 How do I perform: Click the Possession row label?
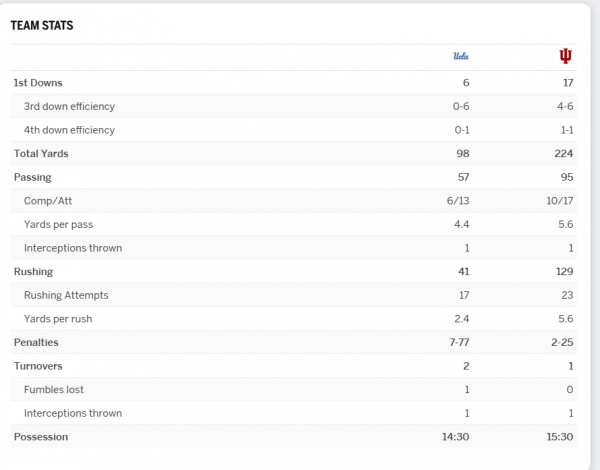click(40, 437)
